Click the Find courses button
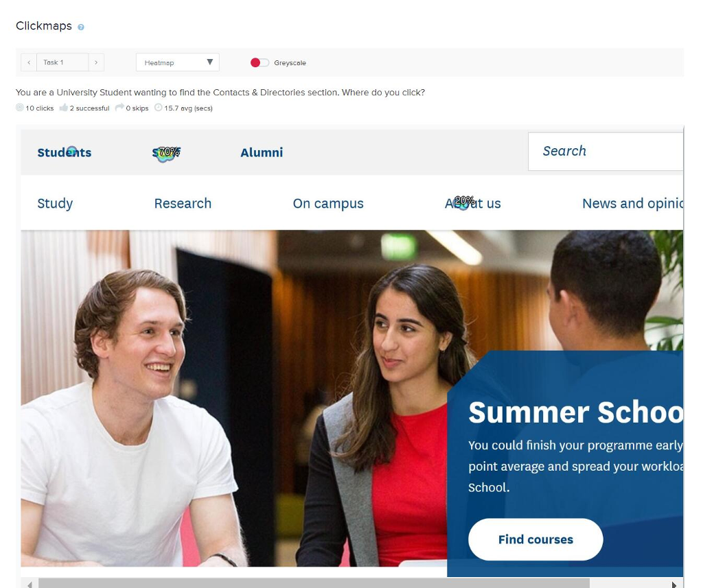This screenshot has height=588, width=703. (x=535, y=539)
